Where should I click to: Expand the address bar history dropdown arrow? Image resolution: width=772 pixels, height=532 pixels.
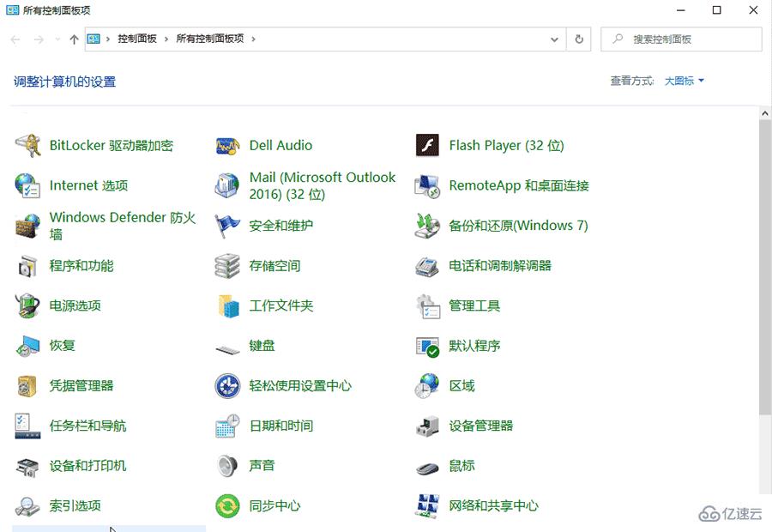click(554, 39)
